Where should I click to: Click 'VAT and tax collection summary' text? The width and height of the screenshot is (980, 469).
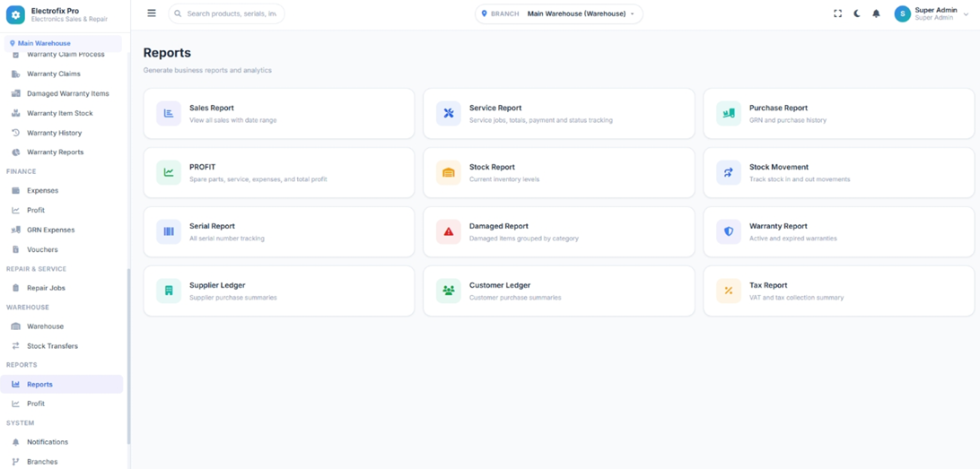[796, 298]
